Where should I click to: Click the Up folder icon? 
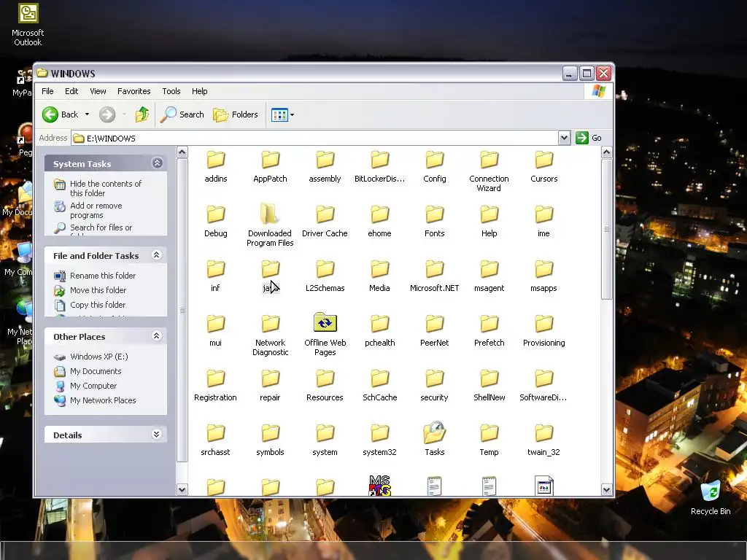tap(142, 114)
